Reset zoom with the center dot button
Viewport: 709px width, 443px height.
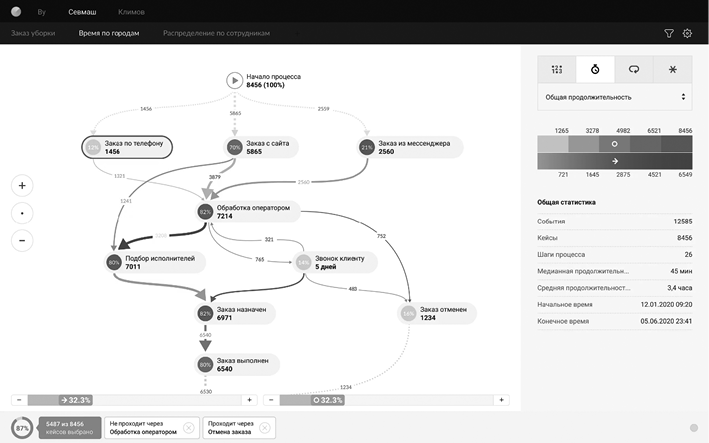point(24,213)
